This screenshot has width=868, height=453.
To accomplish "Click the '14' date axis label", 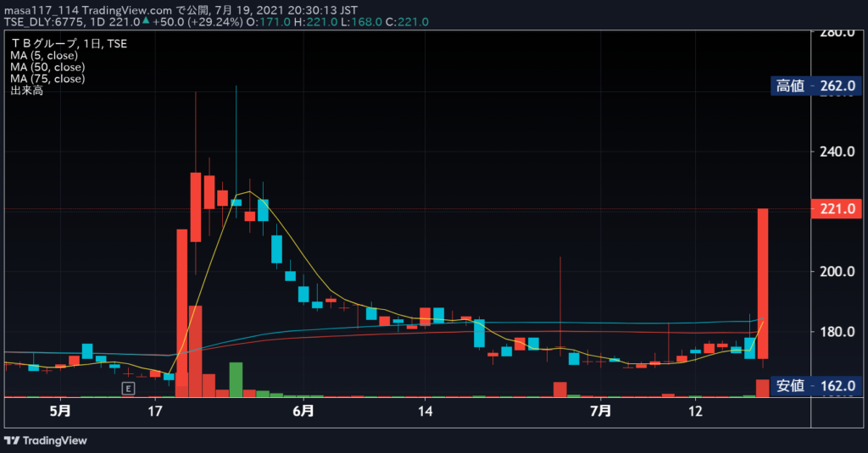I will coord(426,411).
